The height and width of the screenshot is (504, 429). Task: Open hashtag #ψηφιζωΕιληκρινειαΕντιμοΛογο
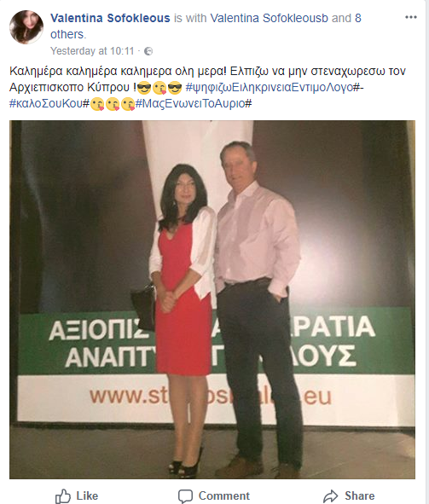point(272,88)
